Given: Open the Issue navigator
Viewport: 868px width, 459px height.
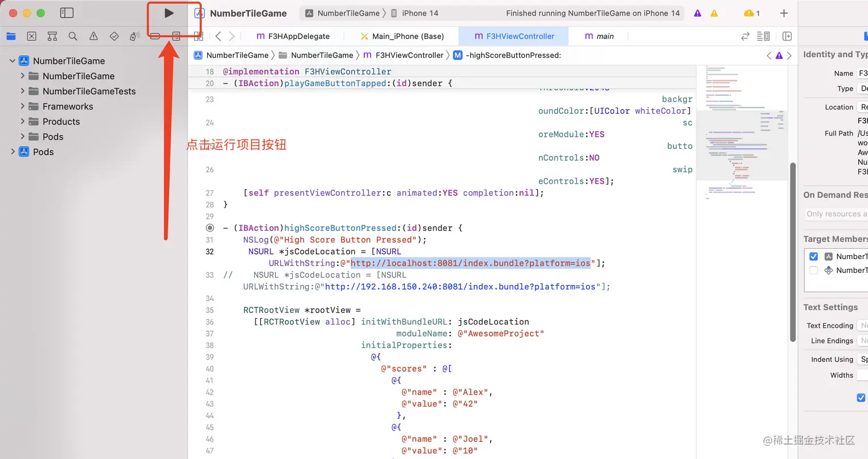Looking at the screenshot, I should (x=94, y=36).
